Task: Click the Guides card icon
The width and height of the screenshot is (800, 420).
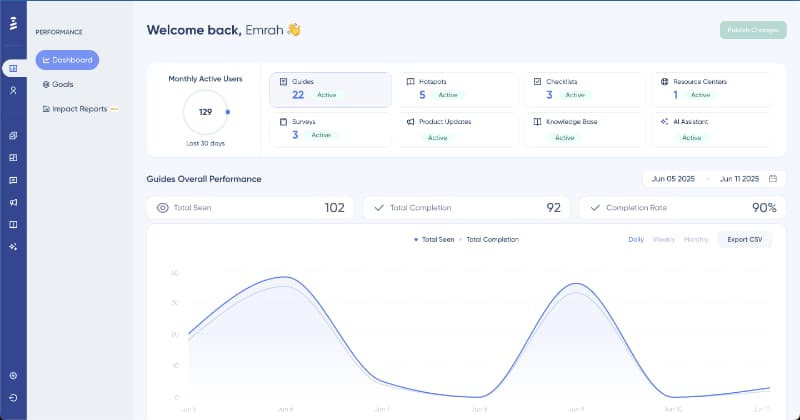Action: pyautogui.click(x=284, y=82)
